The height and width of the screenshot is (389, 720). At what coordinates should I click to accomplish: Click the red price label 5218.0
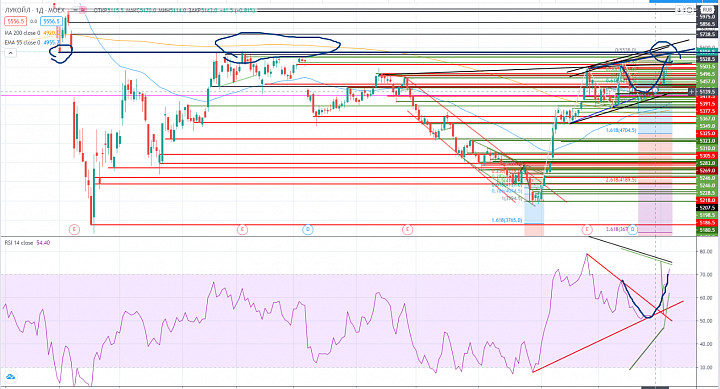point(707,200)
